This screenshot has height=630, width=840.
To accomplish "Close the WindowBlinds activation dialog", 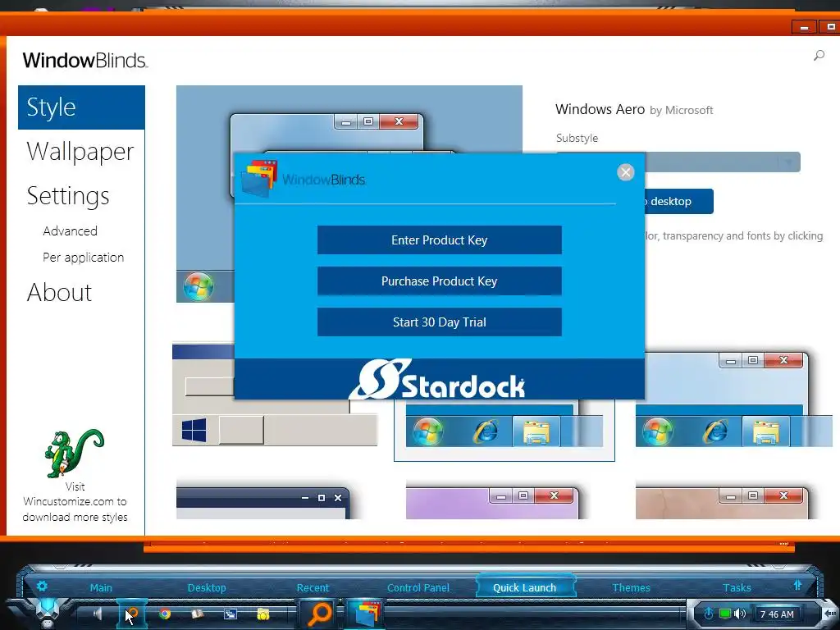I will 625,172.
